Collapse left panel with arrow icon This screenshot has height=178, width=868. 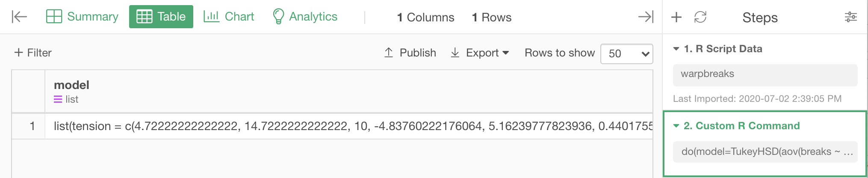pos(19,17)
